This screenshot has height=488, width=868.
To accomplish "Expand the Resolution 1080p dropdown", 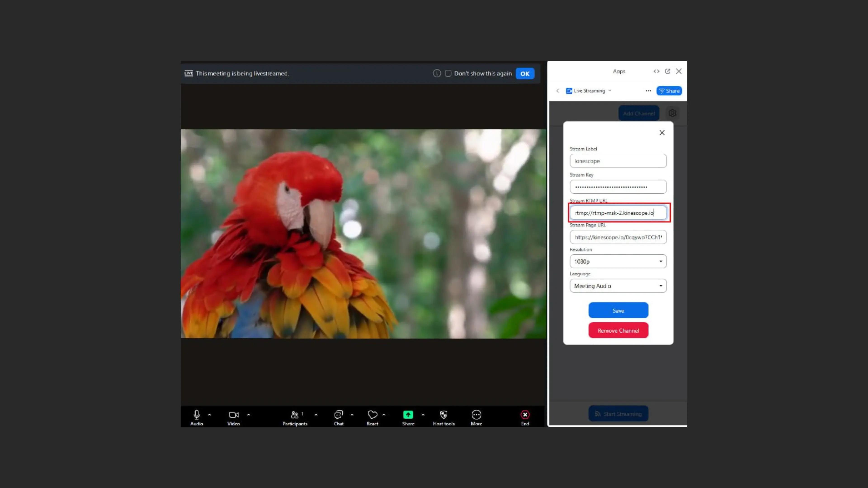I will click(x=618, y=261).
